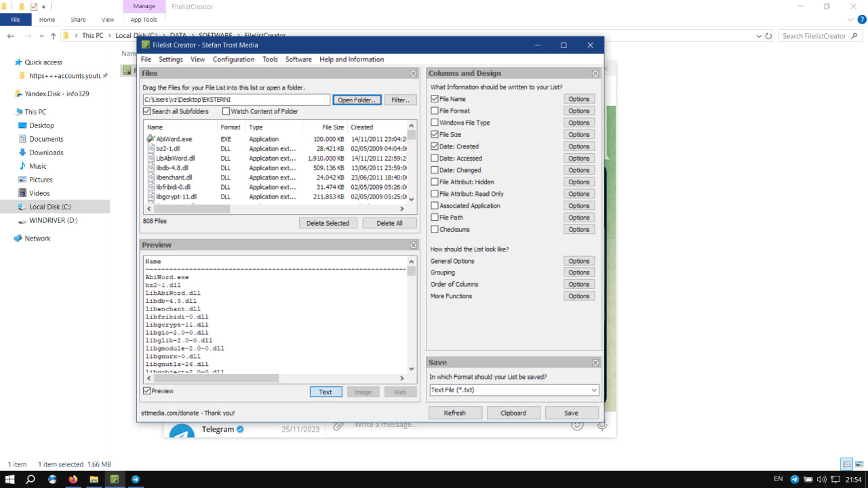Enable the Checksums checkbox
The height and width of the screenshot is (488, 868).
(435, 229)
